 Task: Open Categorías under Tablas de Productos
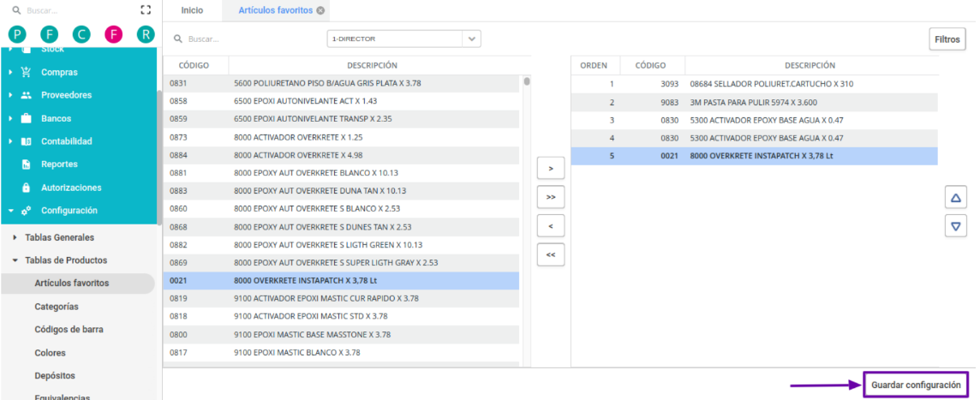57,307
